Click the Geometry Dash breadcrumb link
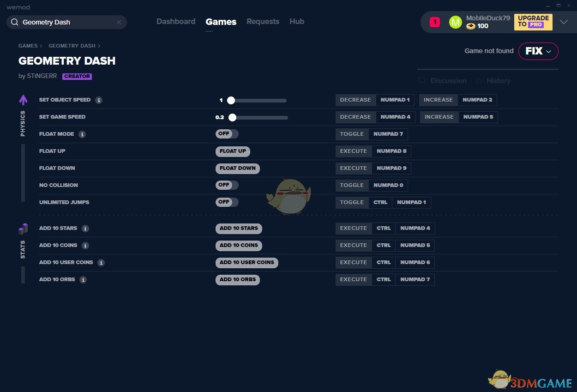 (72, 46)
